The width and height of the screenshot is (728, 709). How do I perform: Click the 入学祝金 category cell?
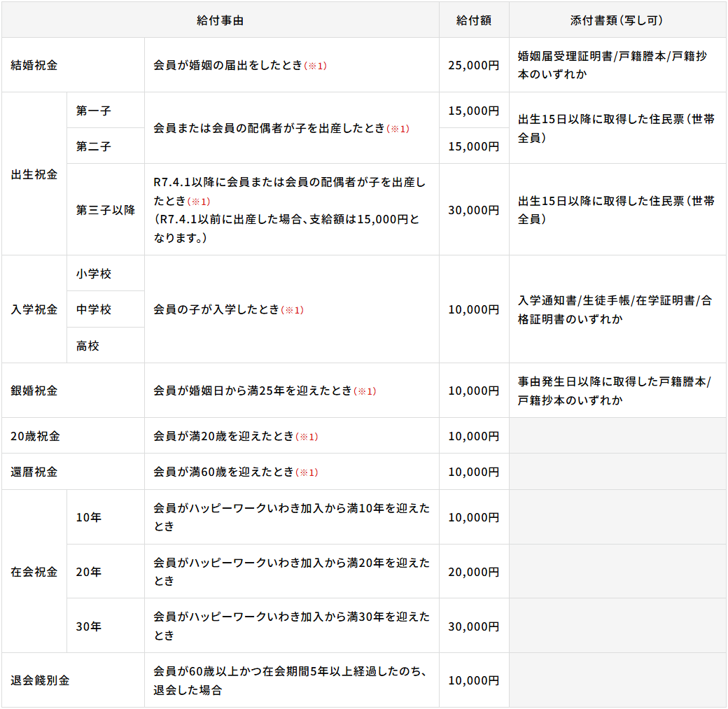click(x=34, y=309)
